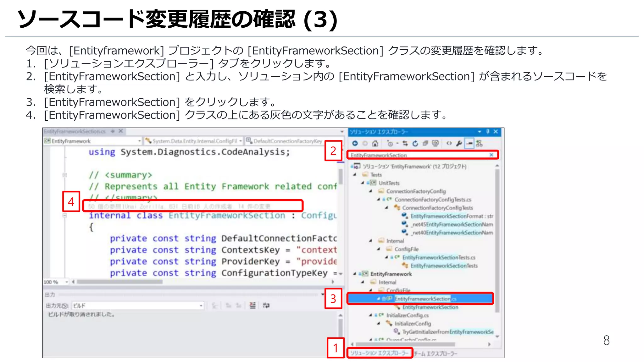
Task: Select the _net40EntityFrameworkSectionNam item
Action: tap(452, 233)
